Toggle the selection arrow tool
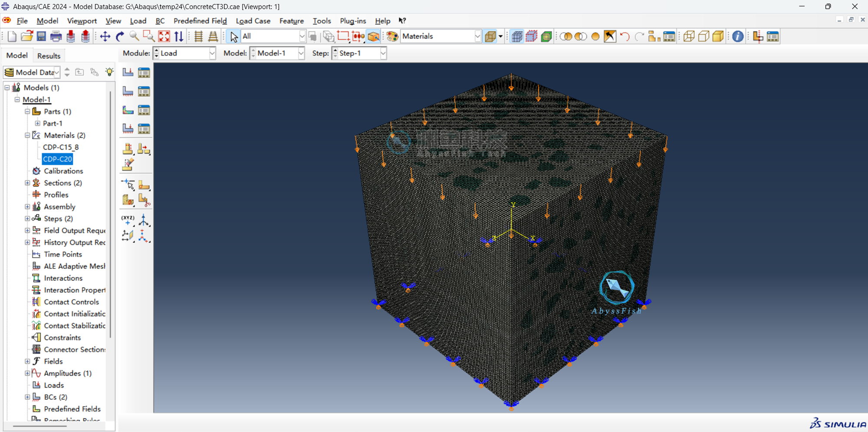868x432 pixels. coord(233,36)
